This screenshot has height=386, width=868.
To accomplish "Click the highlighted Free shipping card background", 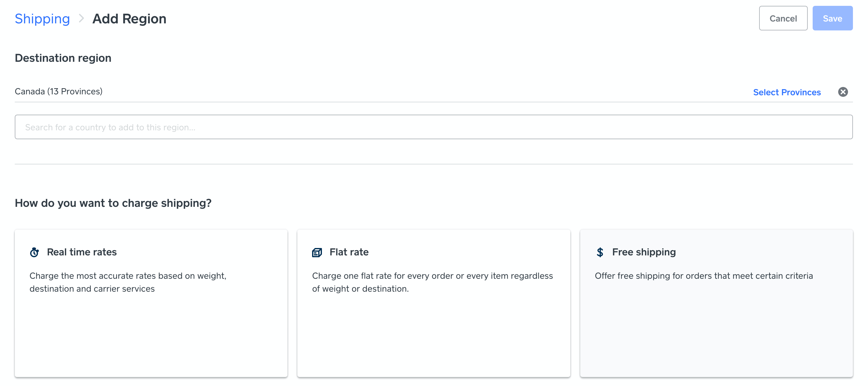I will [x=716, y=337].
